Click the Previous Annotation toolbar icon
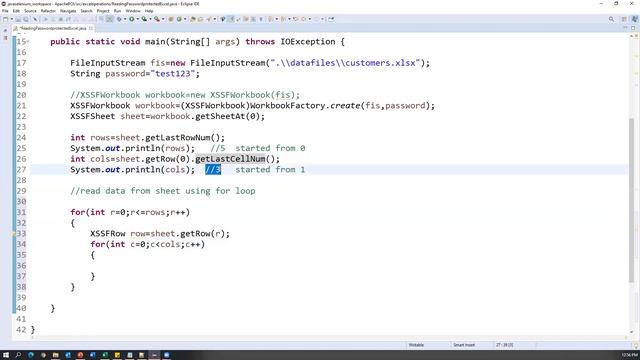Screen dimensions: 640x360 [283, 19]
